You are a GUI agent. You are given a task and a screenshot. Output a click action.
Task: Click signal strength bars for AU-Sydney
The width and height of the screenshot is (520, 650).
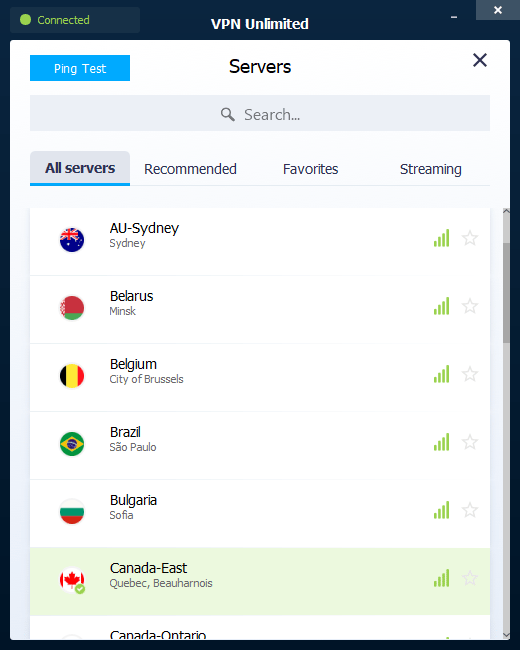(x=442, y=238)
